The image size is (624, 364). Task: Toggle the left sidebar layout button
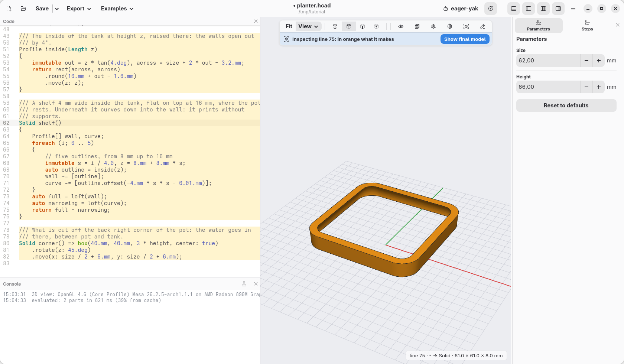point(529,9)
